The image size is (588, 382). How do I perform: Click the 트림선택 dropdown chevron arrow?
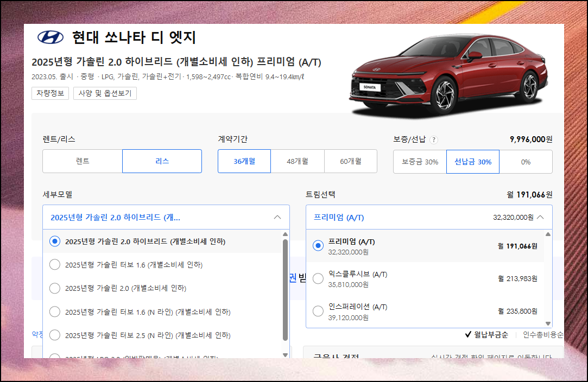pyautogui.click(x=540, y=217)
